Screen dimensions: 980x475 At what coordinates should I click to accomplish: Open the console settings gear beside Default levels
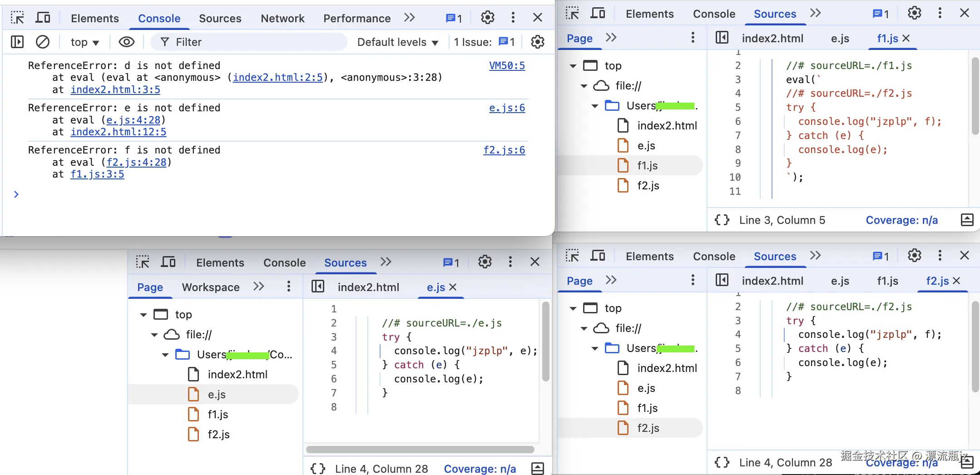click(x=537, y=42)
